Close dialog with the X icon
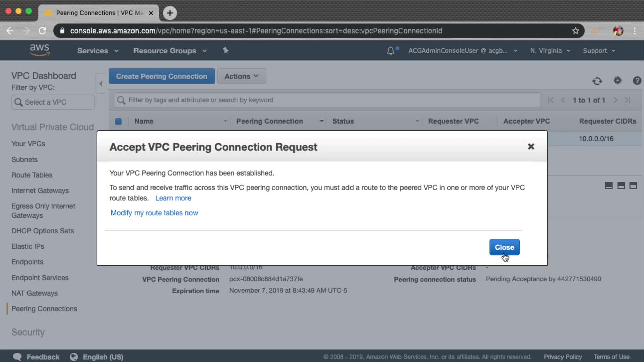Image resolution: width=644 pixels, height=362 pixels. click(531, 147)
